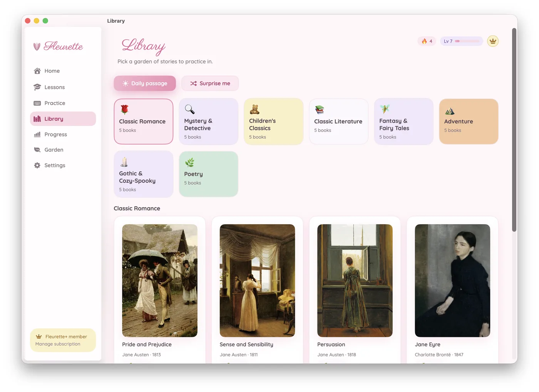
Task: Click "Jane Austen · 1813" text
Action: [x=141, y=355]
